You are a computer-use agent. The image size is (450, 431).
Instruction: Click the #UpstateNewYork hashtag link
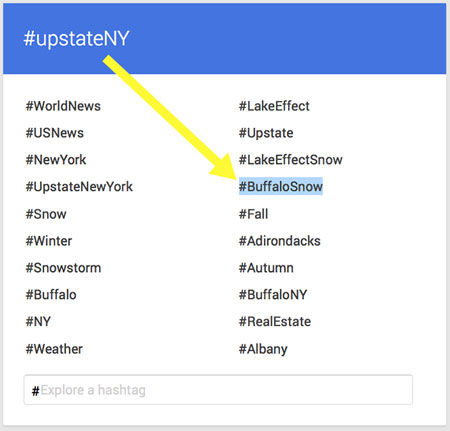(79, 187)
